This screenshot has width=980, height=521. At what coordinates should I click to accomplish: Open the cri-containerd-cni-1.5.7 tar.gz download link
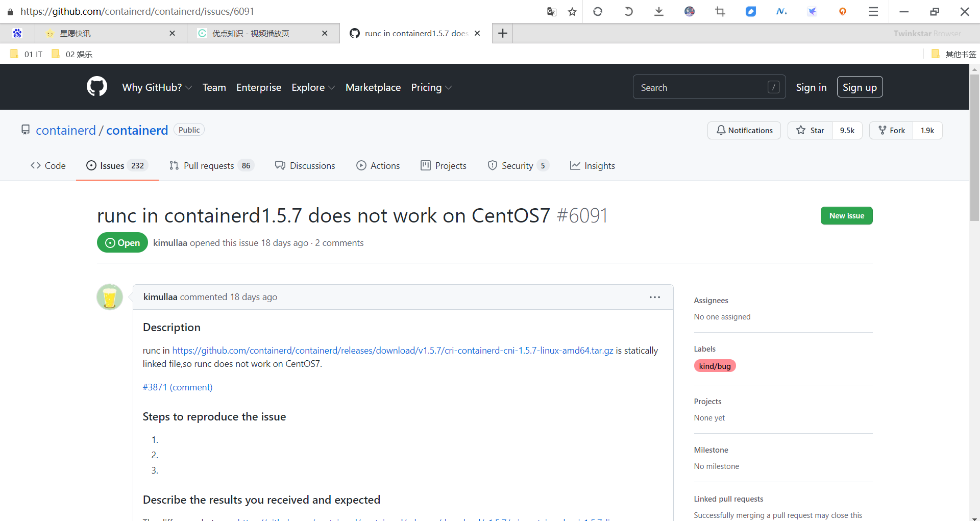pyautogui.click(x=393, y=351)
